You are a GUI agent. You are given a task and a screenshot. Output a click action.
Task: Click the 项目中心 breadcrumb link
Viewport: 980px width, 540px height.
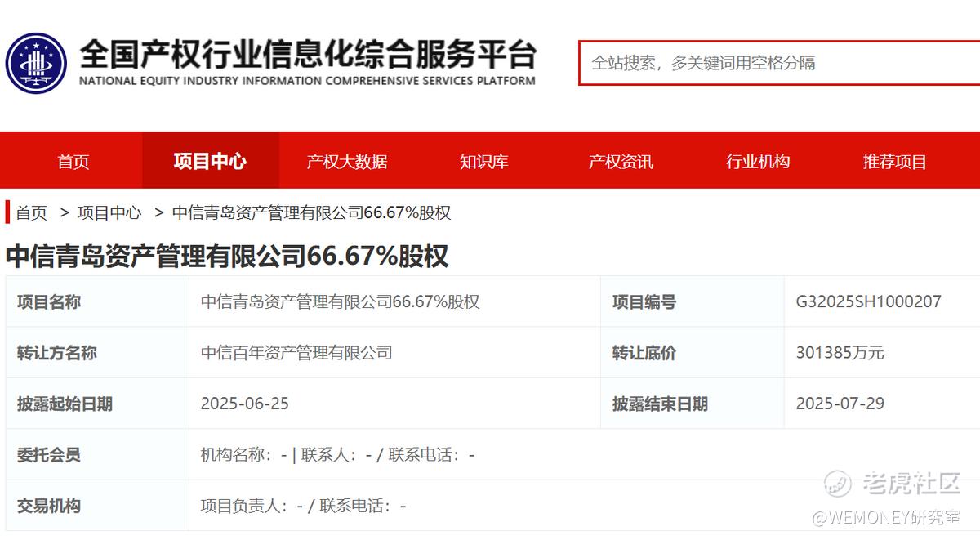109,213
